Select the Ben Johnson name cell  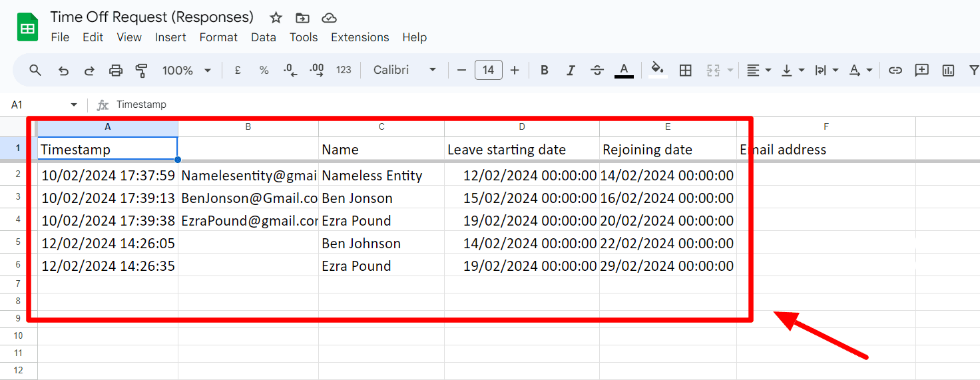(381, 243)
